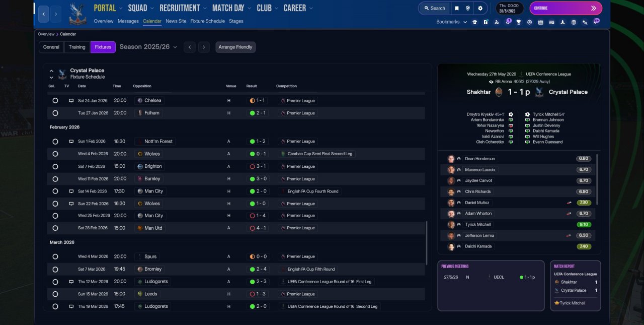Click the trophy icon in bookmarks bar
This screenshot has height=325, width=644.
(518, 22)
